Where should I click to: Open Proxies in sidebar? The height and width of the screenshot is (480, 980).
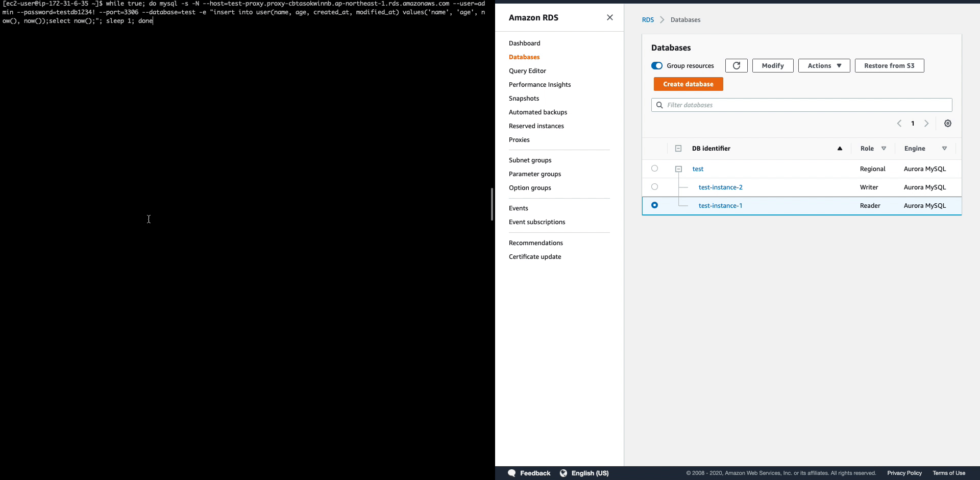pyautogui.click(x=519, y=139)
